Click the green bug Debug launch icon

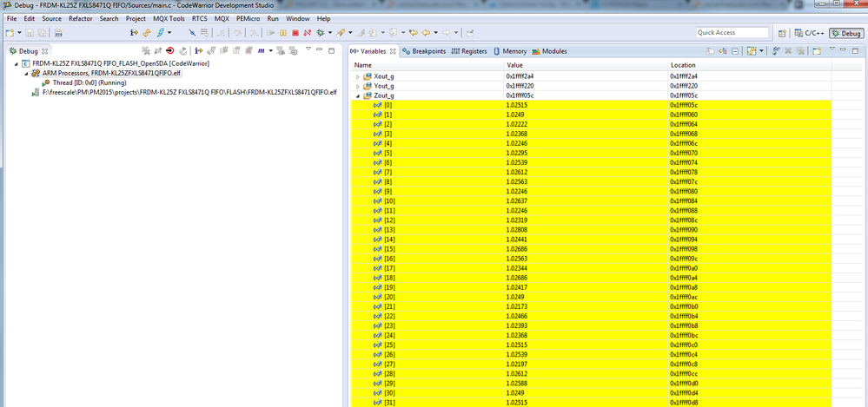click(321, 33)
